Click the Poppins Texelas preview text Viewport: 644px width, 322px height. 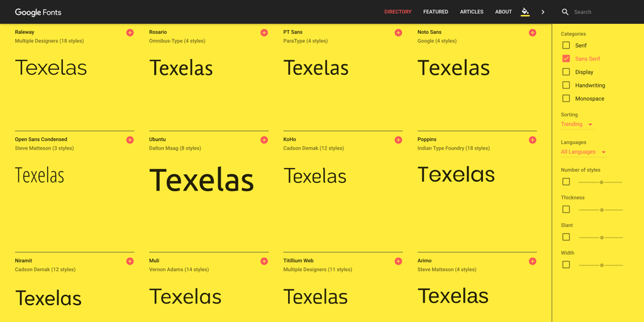coord(456,175)
